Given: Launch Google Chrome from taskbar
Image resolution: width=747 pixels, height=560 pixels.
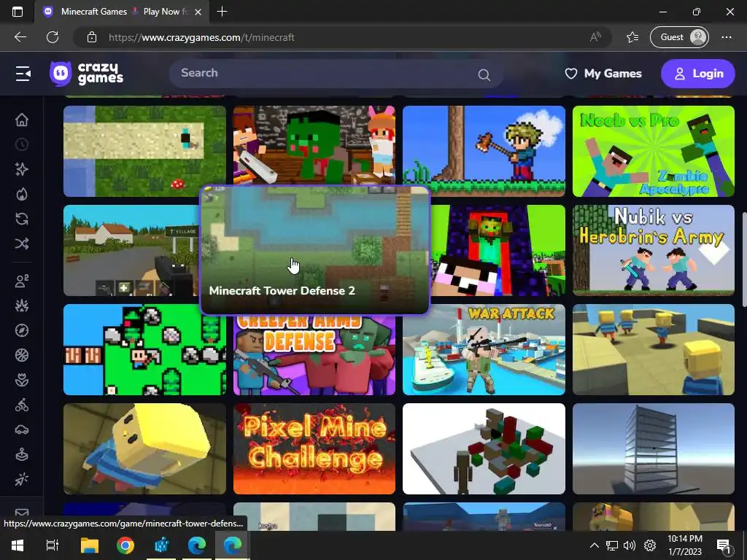Looking at the screenshot, I should click(x=125, y=545).
